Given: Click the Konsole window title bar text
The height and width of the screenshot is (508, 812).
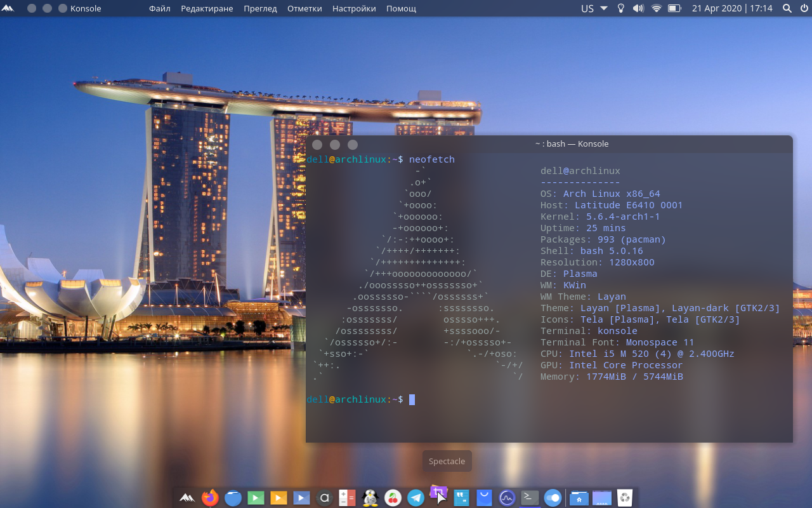Looking at the screenshot, I should [572, 144].
